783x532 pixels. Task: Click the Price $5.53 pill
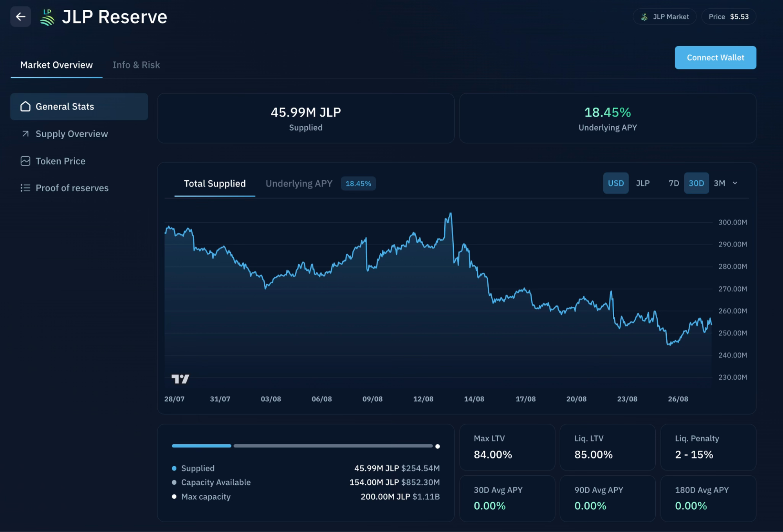click(x=728, y=17)
